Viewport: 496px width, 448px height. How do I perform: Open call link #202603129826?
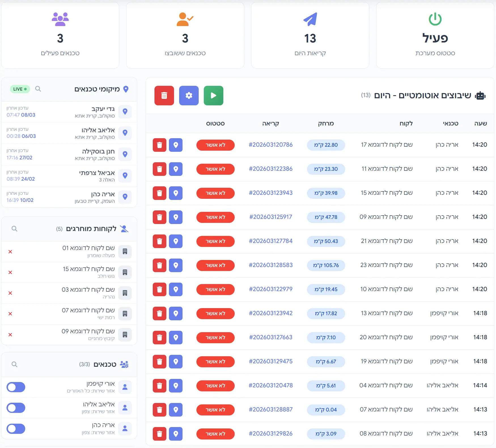(271, 434)
